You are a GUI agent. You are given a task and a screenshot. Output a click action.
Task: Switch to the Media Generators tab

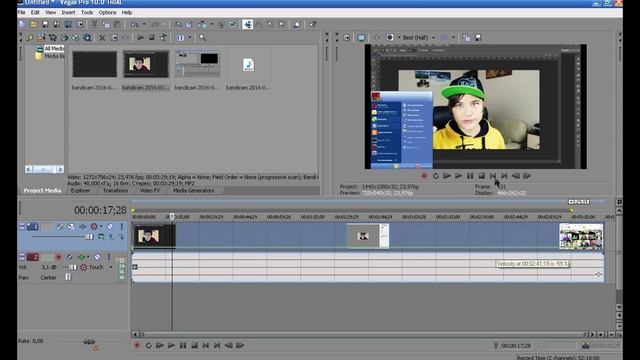point(193,190)
